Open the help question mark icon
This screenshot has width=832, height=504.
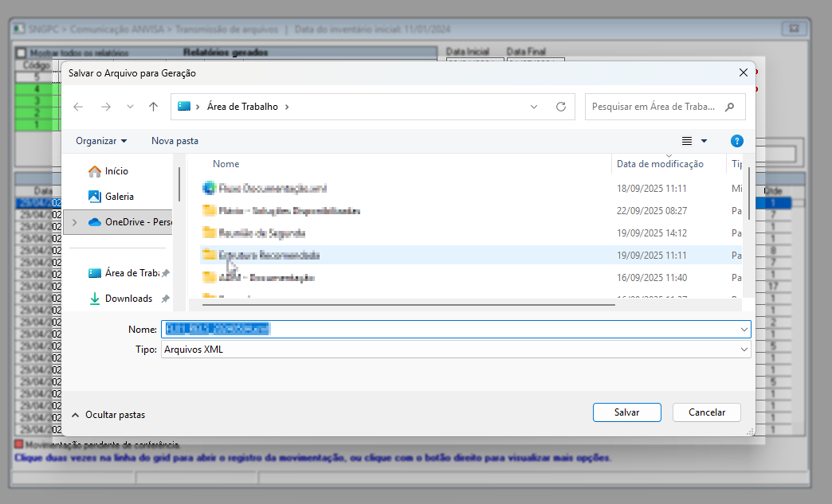737,141
